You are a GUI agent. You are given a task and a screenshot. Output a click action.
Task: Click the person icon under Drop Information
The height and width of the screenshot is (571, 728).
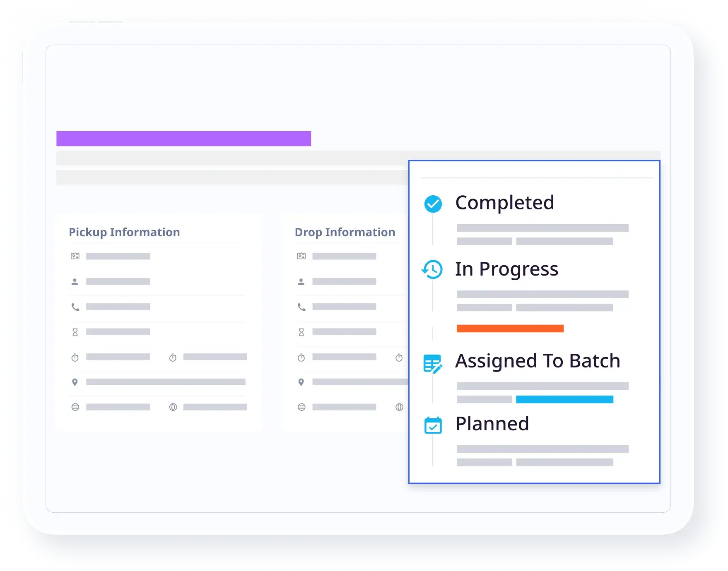[301, 282]
